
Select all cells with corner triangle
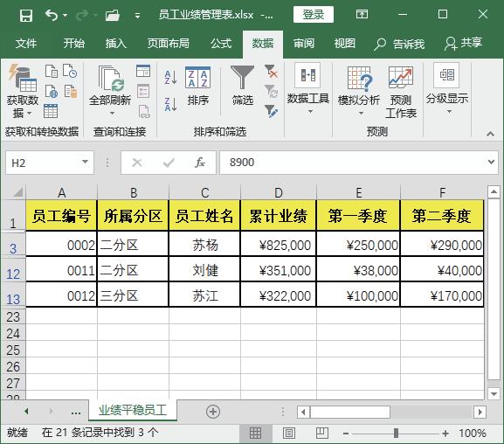(17, 192)
